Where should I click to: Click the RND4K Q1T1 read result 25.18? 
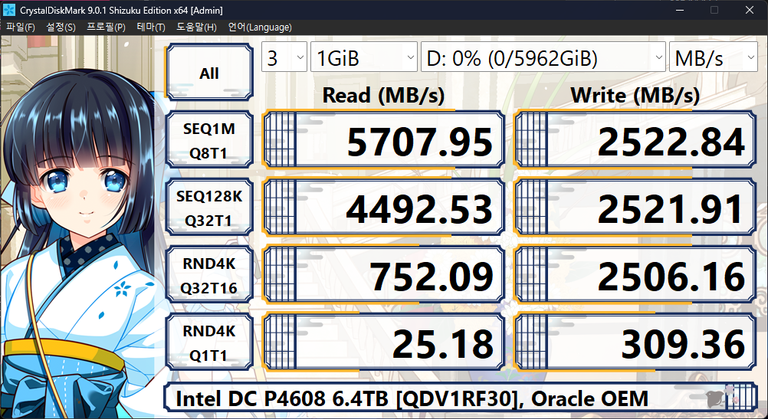coord(384,343)
